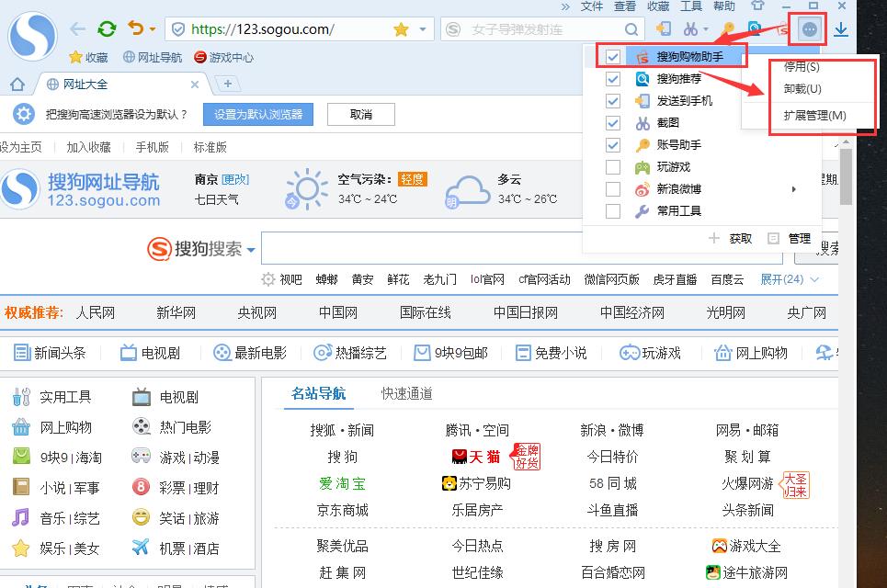
Task: Switch to 快速通道 tab
Action: (406, 393)
